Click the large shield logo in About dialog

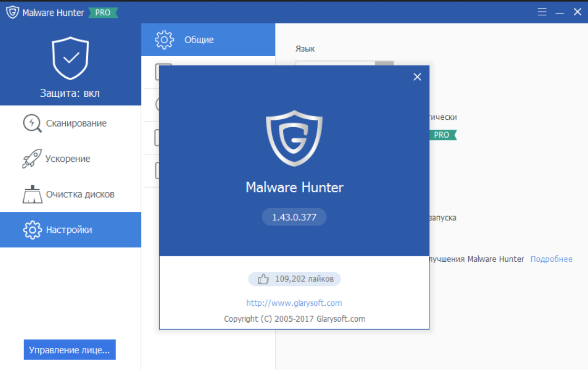[294, 138]
